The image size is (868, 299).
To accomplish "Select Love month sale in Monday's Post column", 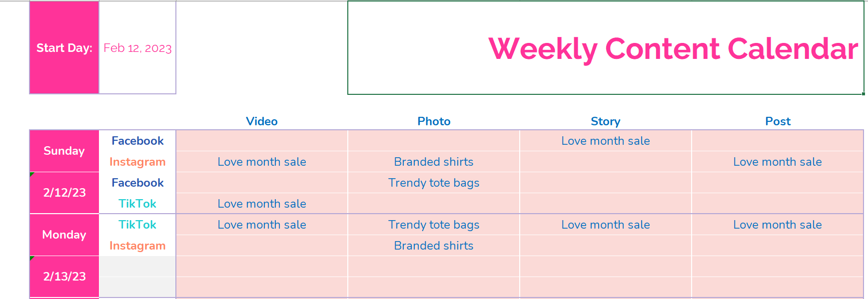I will coord(778,225).
